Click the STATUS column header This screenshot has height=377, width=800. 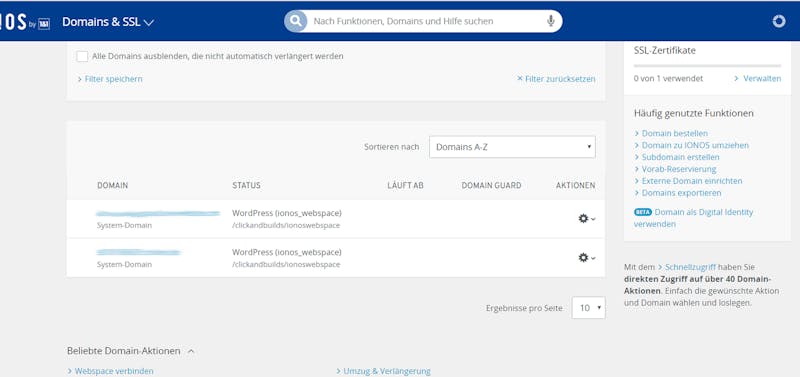(x=246, y=185)
